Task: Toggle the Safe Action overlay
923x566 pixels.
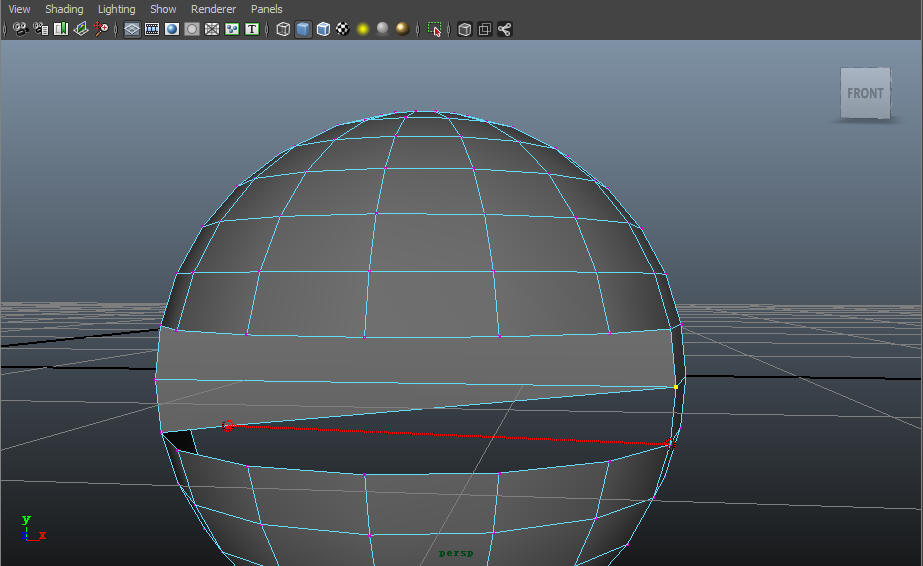Action: pyautogui.click(x=232, y=29)
